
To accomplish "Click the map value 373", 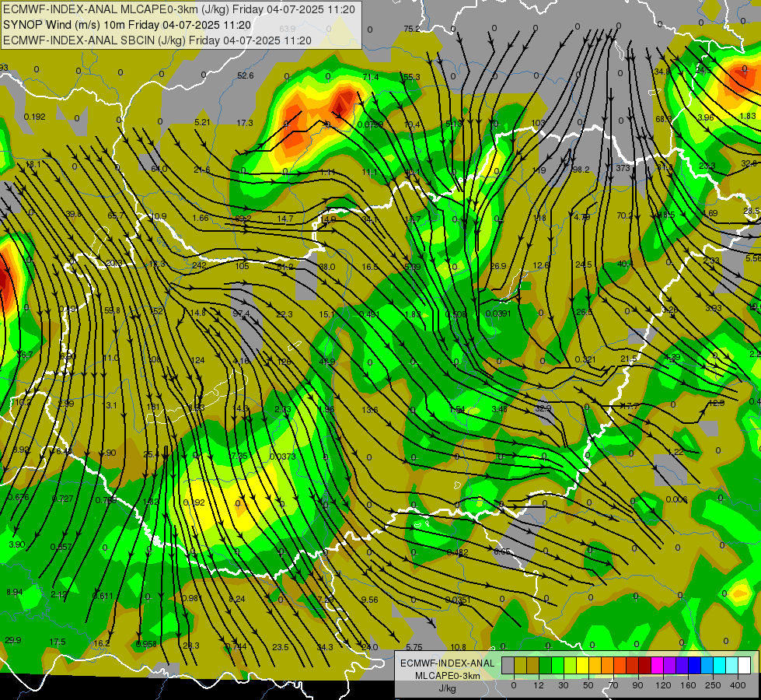I will [x=623, y=168].
